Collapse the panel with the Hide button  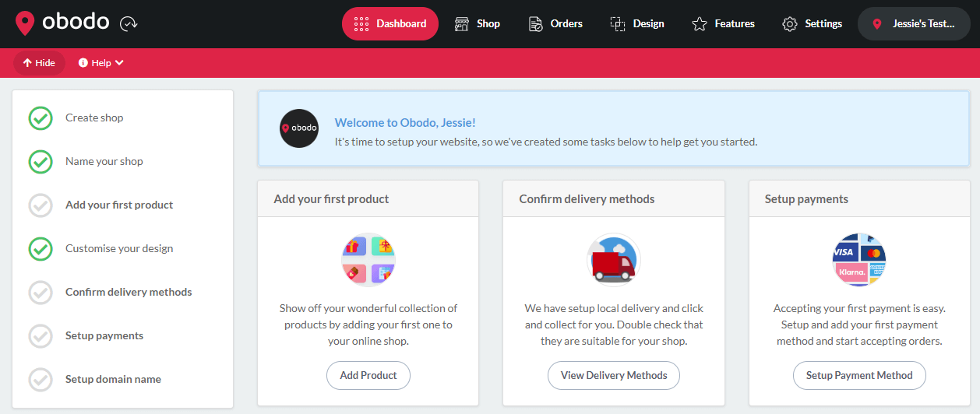(39, 63)
